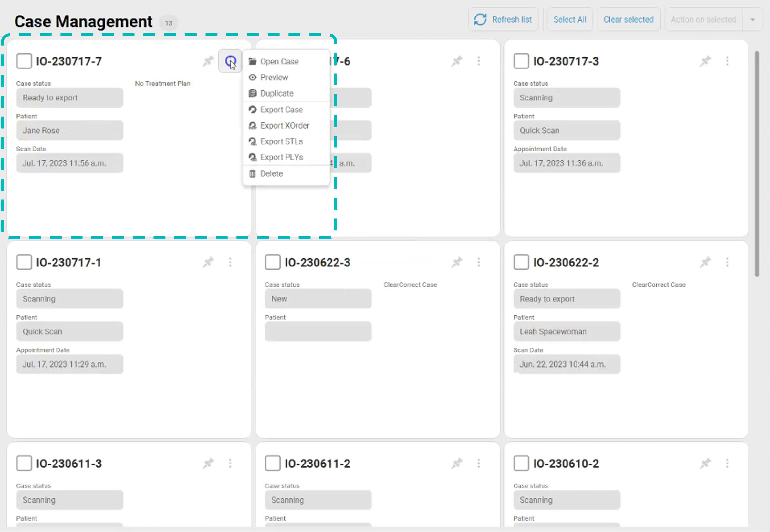Click Quick Scan patient of IO-230717-1
770x532 pixels.
70,331
